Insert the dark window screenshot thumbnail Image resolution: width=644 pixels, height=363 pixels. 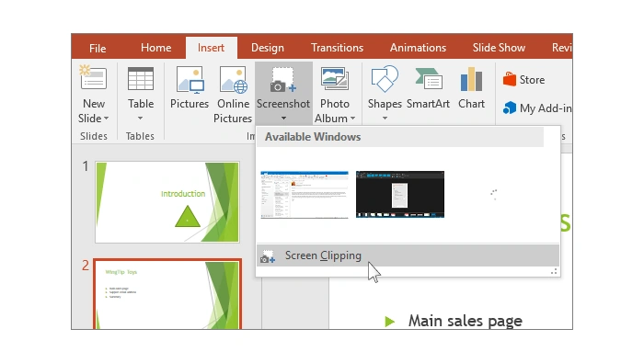click(x=400, y=195)
